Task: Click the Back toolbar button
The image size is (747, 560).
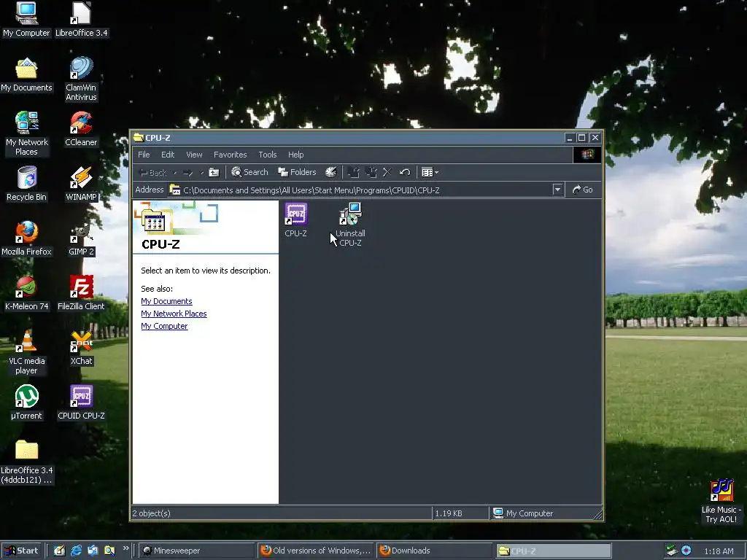Action: 153,172
